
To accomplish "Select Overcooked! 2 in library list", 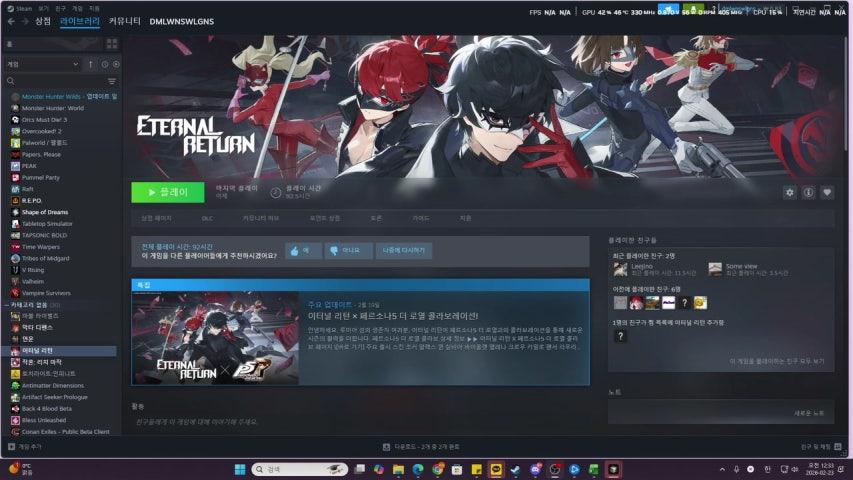I will [42, 131].
